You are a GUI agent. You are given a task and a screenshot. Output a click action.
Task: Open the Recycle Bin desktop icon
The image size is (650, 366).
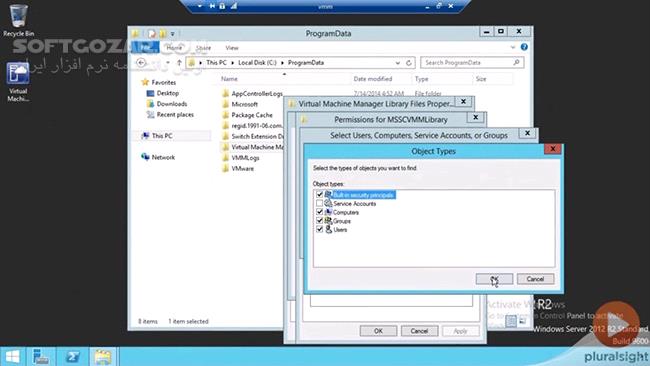point(18,20)
